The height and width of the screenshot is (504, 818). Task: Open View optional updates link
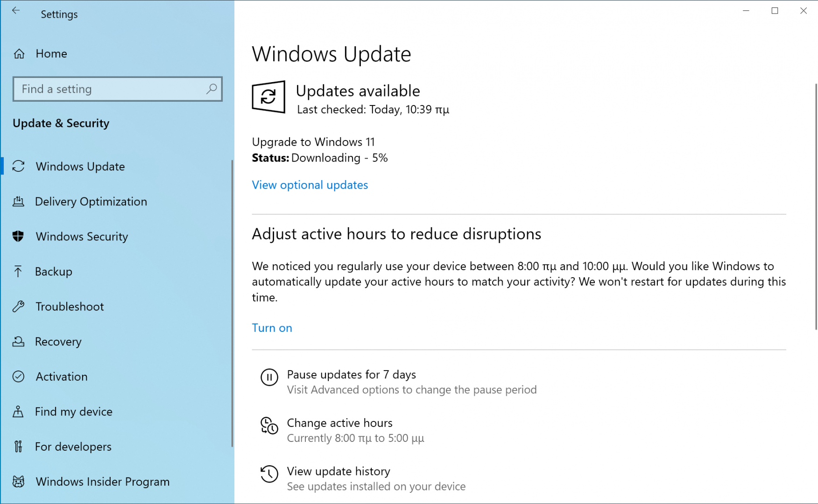coord(310,185)
